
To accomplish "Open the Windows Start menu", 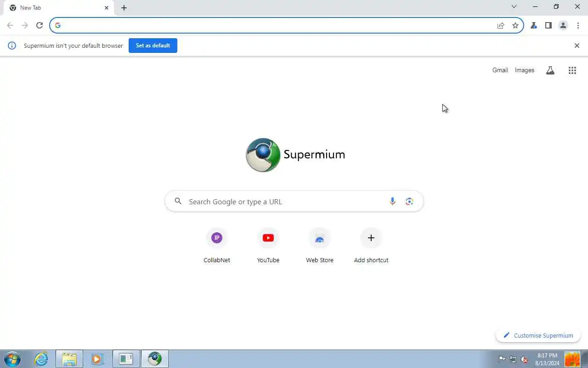I will 12,359.
